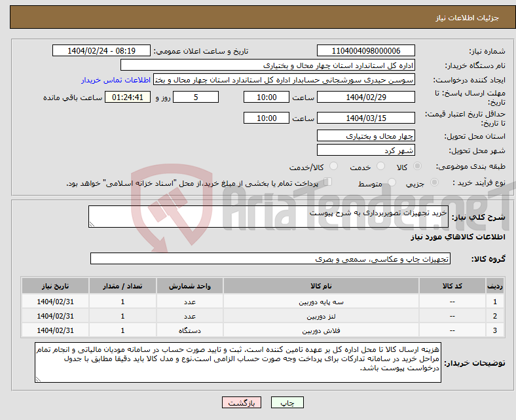Viewport: 516px width, 420px height.
Task: Click the دستگاه unit cell
Action: 189,330
